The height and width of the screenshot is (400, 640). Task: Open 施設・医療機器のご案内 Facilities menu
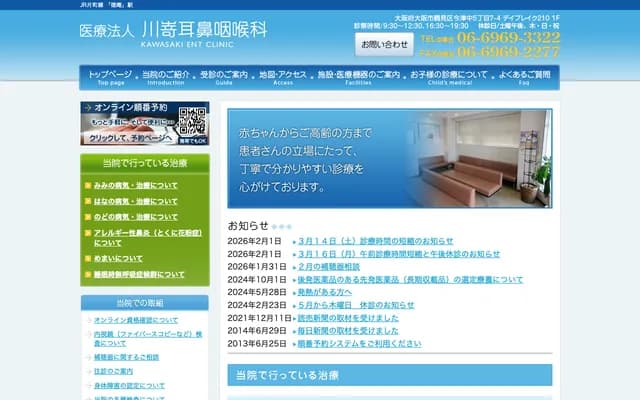[358, 78]
